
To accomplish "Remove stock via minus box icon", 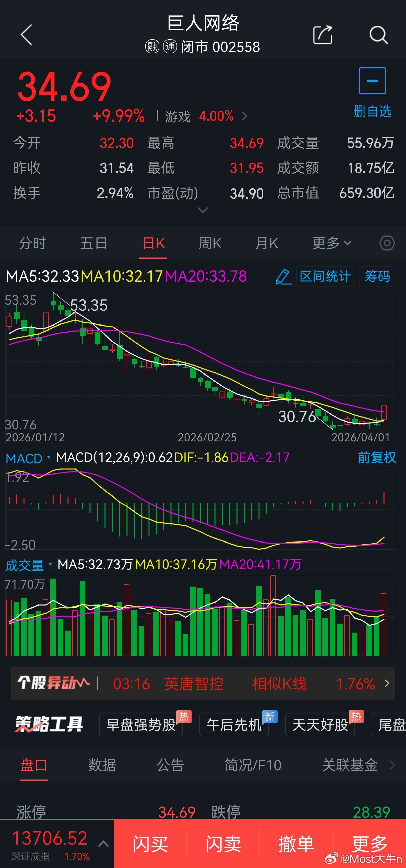I will point(372,81).
